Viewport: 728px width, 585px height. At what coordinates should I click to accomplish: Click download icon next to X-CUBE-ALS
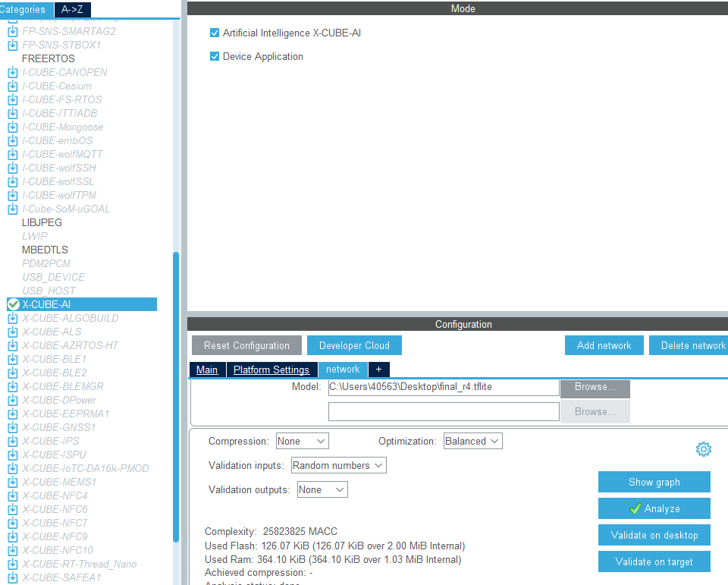pos(13,332)
